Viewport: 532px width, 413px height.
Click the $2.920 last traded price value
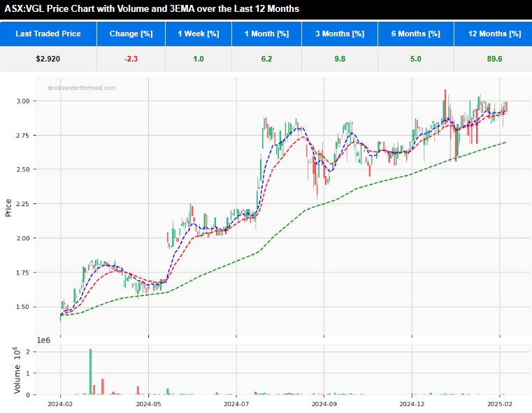pos(48,59)
